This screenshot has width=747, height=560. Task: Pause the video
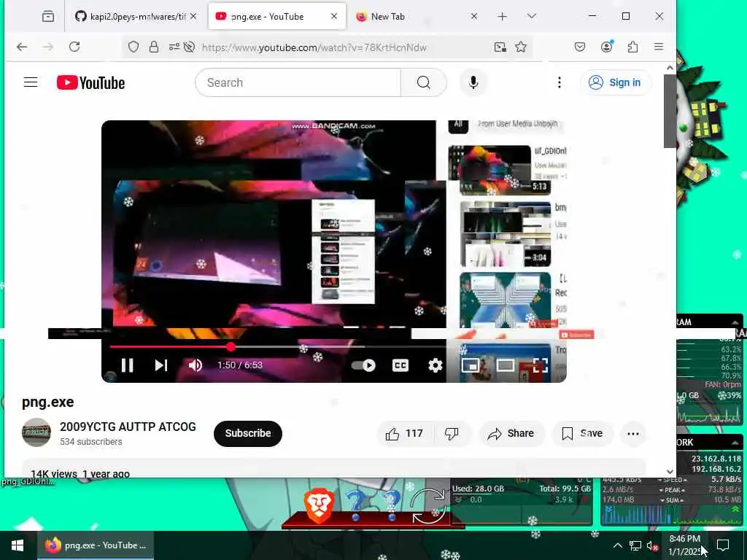(x=127, y=365)
